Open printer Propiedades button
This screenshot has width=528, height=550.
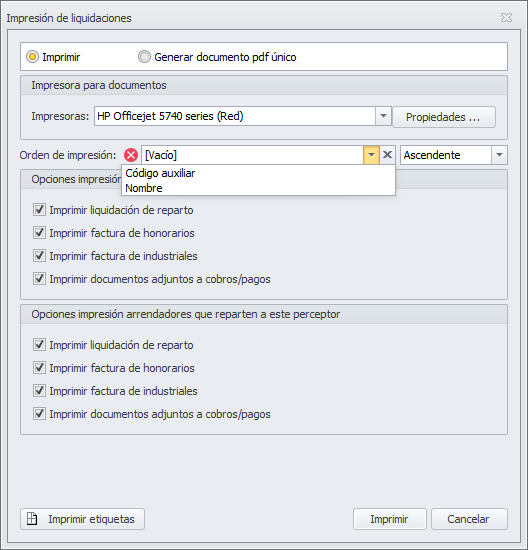click(x=444, y=117)
